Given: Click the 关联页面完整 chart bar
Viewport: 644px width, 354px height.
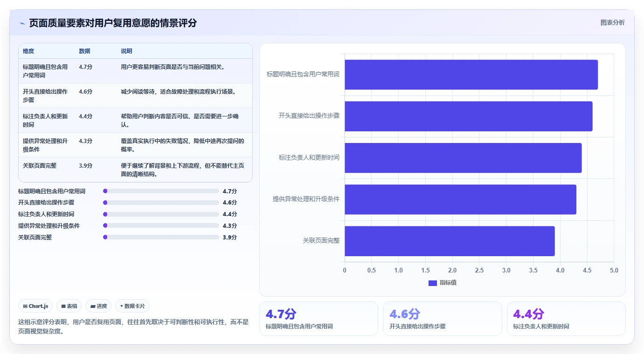Looking at the screenshot, I should pos(450,241).
